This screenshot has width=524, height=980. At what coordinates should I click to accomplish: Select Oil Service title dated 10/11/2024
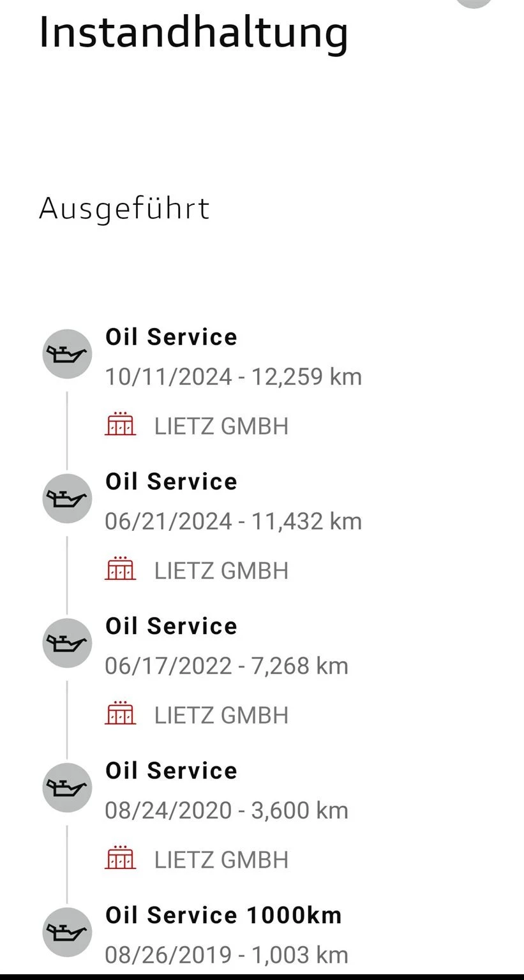click(171, 337)
